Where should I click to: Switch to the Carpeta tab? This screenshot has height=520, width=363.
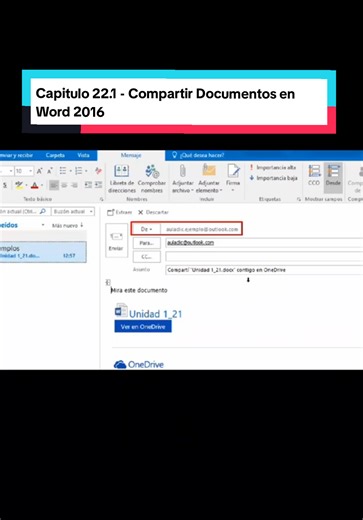55,155
